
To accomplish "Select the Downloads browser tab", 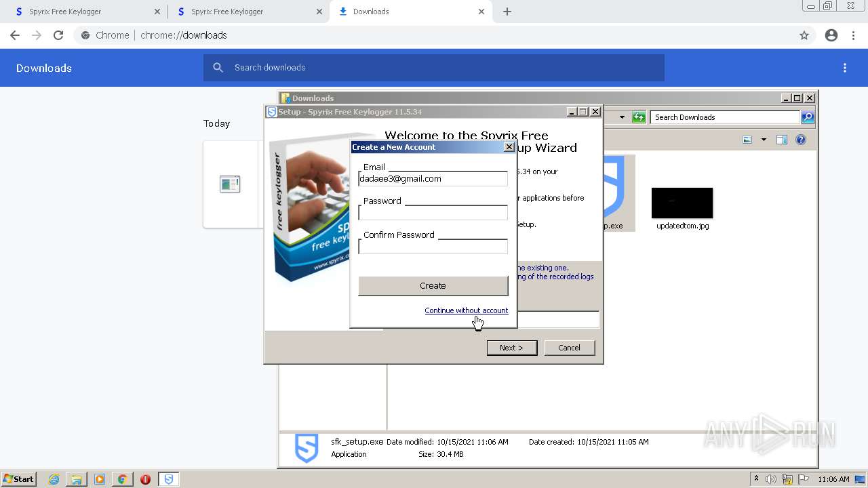I will click(x=407, y=12).
